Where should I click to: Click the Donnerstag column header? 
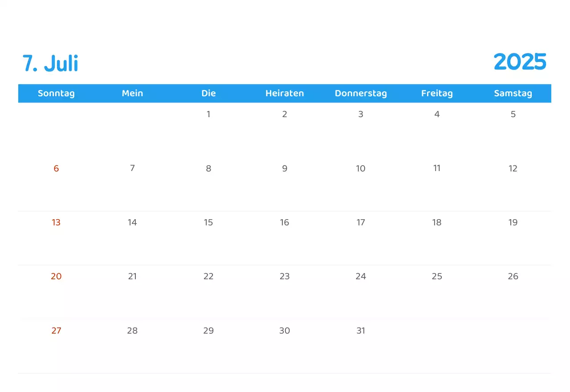click(x=361, y=93)
